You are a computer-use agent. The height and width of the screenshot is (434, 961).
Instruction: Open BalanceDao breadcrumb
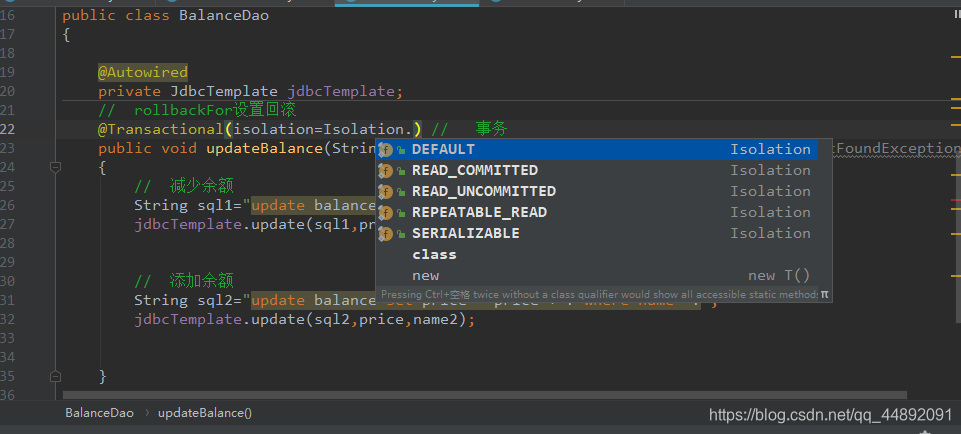(x=99, y=413)
